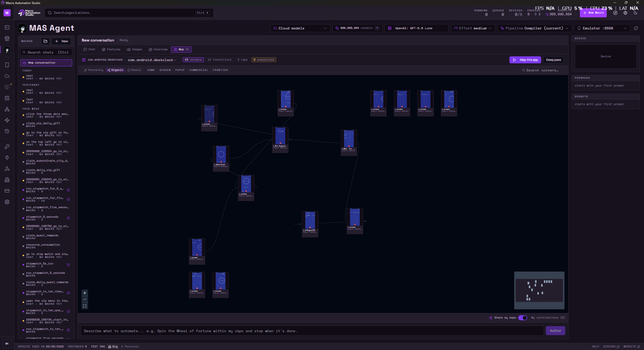644x350 pixels.
Task: Select the deskclock screen node on map
Action: coord(221,158)
